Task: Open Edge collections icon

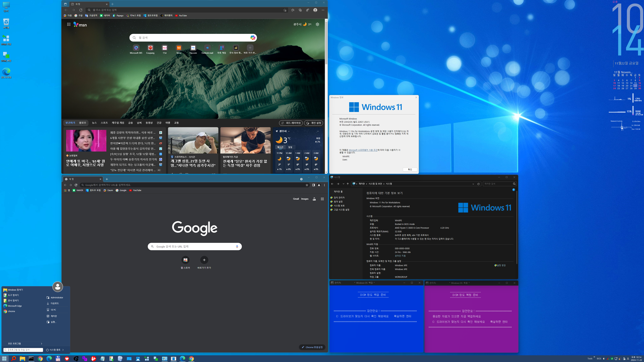Action: click(x=300, y=10)
